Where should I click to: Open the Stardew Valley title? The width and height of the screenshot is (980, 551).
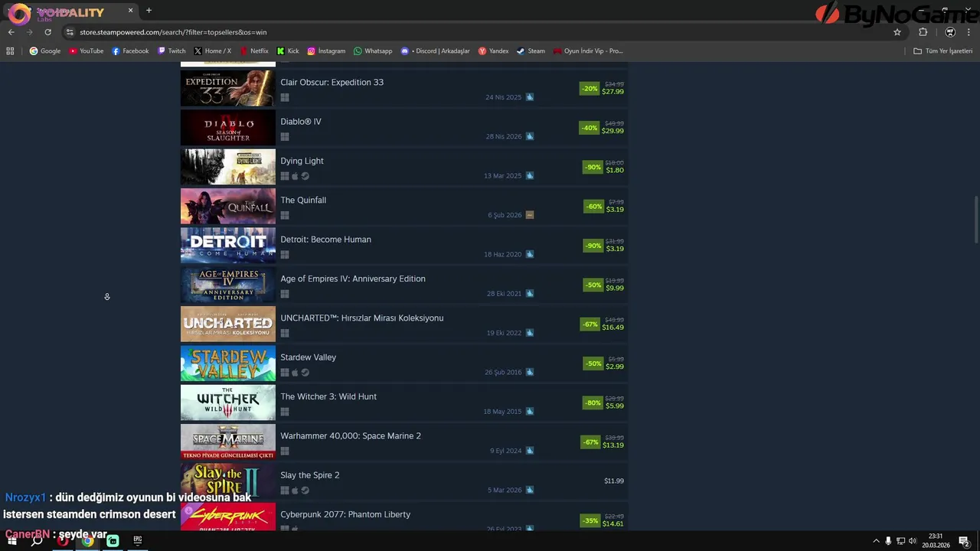click(x=308, y=357)
